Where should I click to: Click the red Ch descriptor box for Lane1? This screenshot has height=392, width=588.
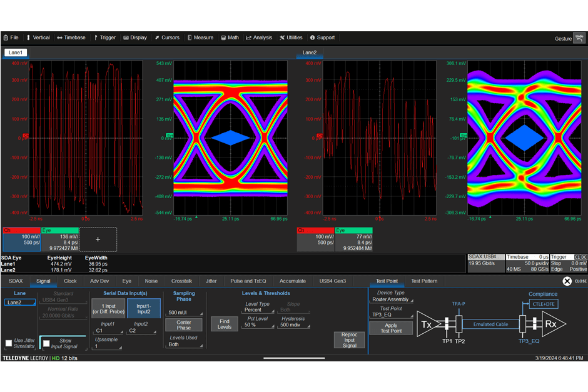click(21, 239)
